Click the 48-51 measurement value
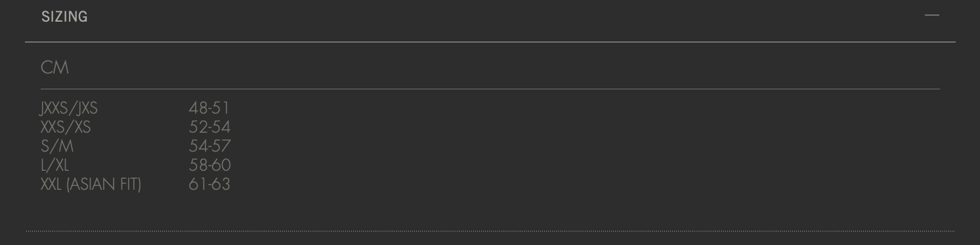The width and height of the screenshot is (980, 245). (209, 108)
